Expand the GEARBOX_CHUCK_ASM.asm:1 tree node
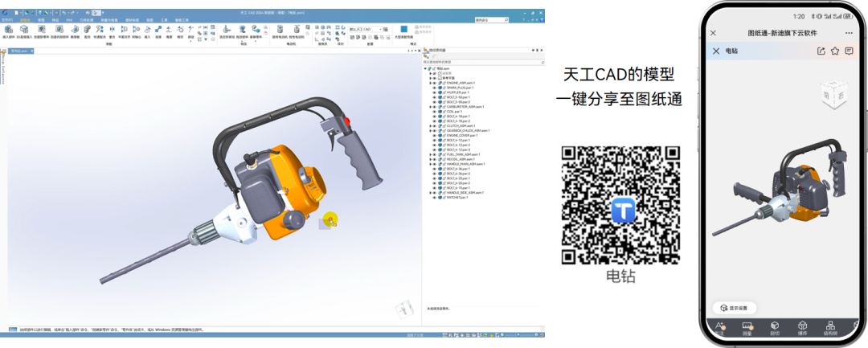868x348 pixels. tap(431, 130)
